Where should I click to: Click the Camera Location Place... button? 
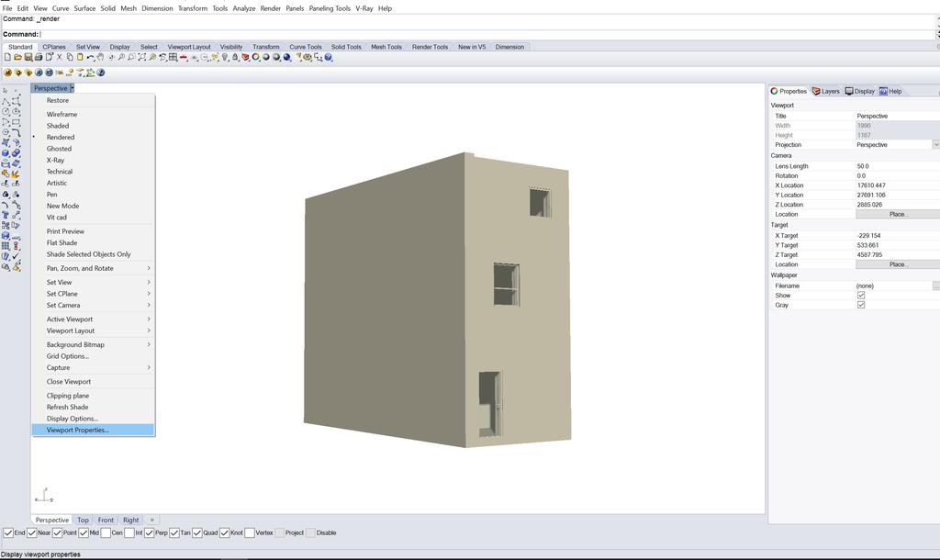pyautogui.click(x=898, y=214)
